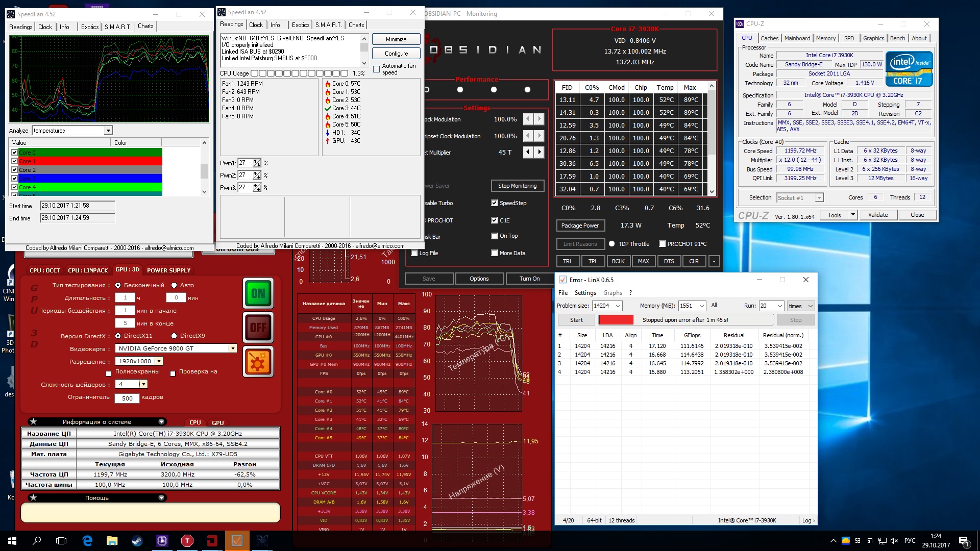Switch to the Mainboard tab in CPU-Z
Screen dimensions: 980x551
(797, 38)
